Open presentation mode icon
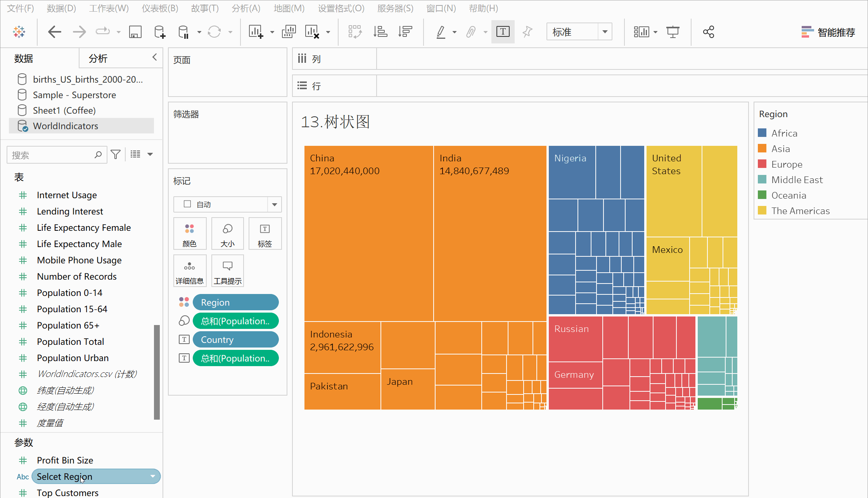 coord(673,32)
